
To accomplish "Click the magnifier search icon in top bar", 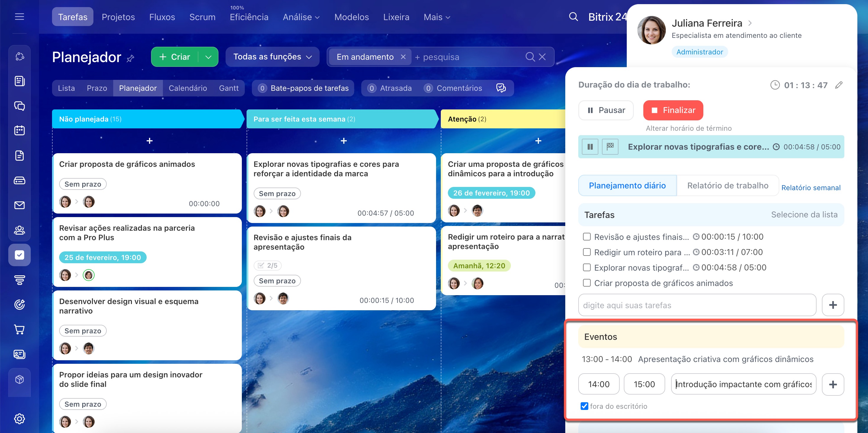I will tap(573, 17).
